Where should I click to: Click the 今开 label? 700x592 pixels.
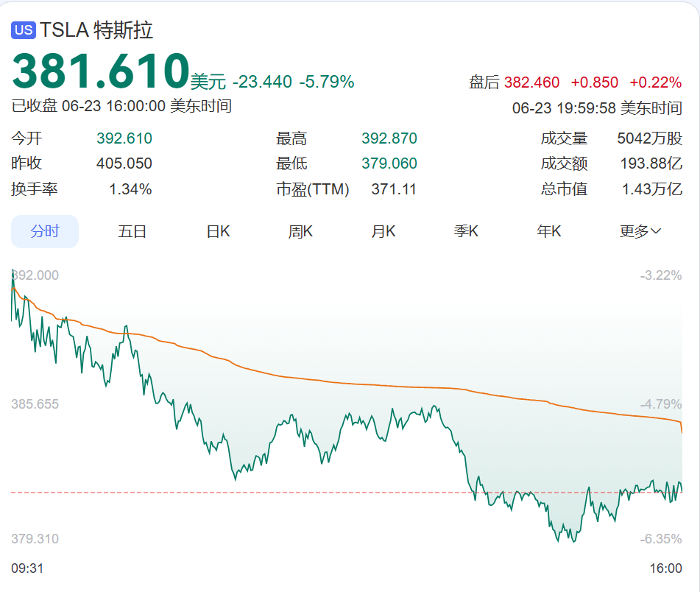(26, 138)
